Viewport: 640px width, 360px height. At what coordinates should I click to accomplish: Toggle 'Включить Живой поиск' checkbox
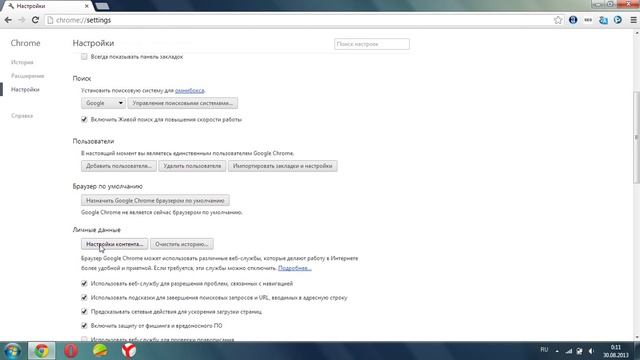[x=84, y=120]
